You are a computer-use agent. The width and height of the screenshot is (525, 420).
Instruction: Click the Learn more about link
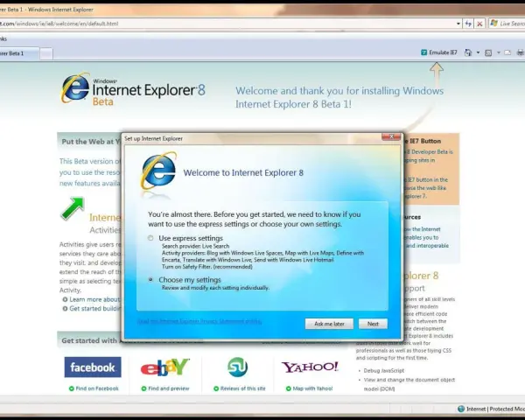pyautogui.click(x=94, y=299)
